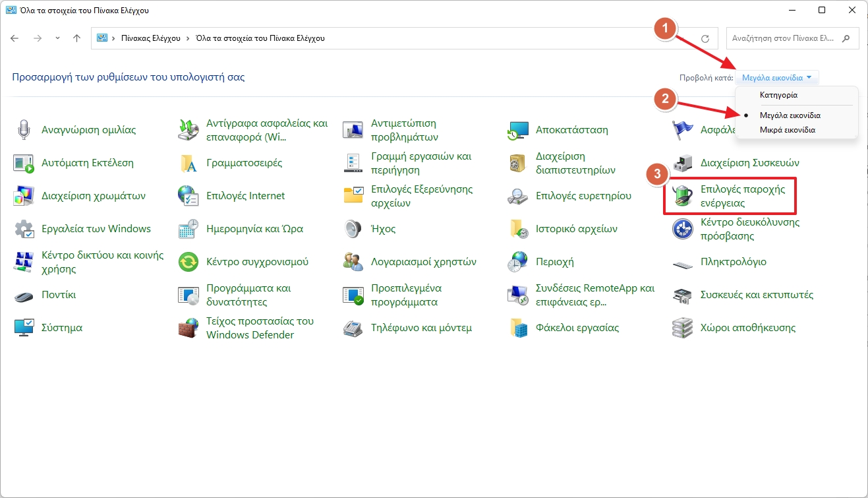Click the search box Αναζήτηση στον Πίνακα Ελέγχου

(784, 38)
